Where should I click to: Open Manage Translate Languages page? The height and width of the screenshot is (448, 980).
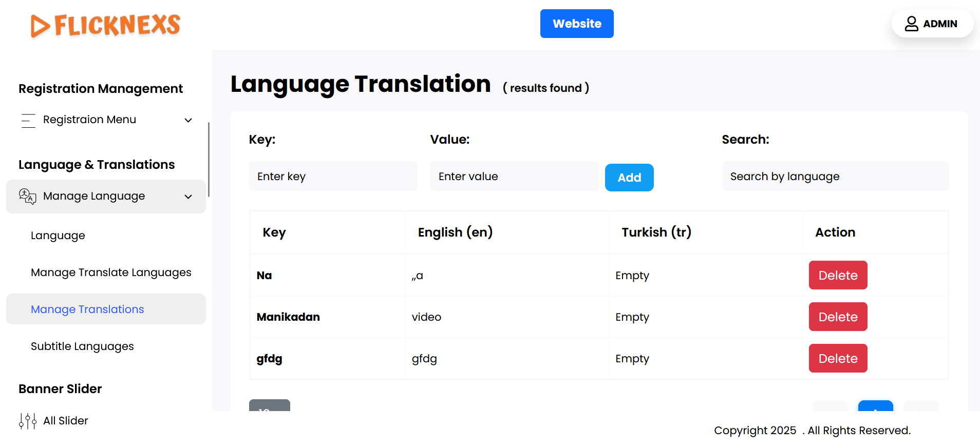[111, 272]
